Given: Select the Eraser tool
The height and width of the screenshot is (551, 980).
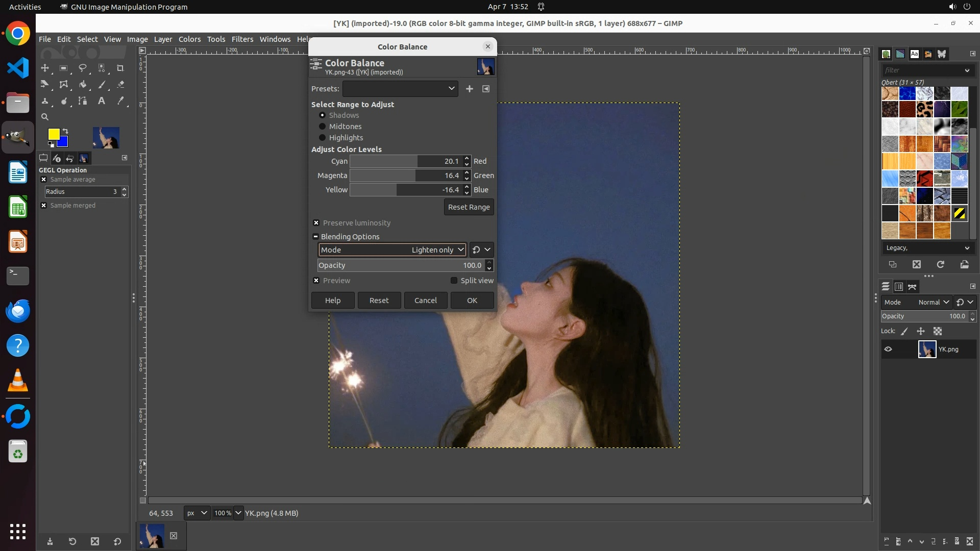Looking at the screenshot, I should click(x=120, y=85).
